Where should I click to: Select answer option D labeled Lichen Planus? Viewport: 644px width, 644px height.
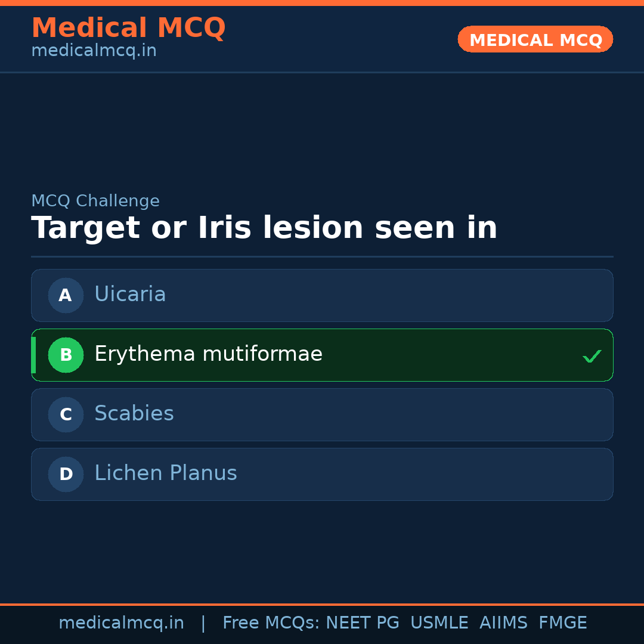pos(322,474)
